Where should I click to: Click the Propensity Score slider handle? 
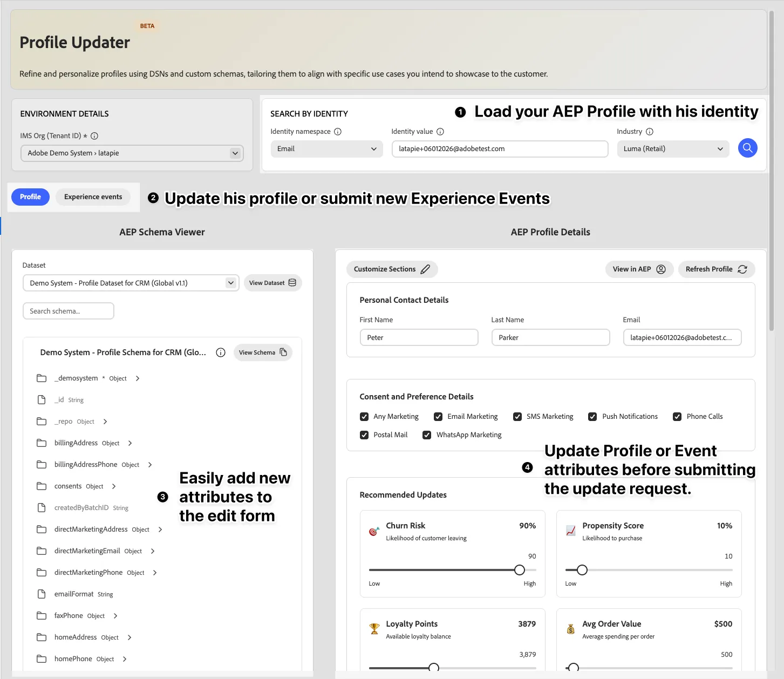(x=582, y=570)
